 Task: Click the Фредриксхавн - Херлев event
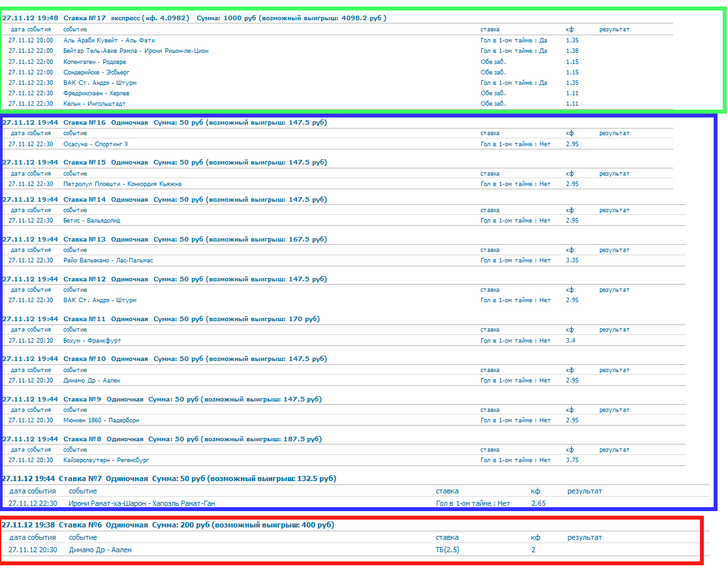point(97,93)
